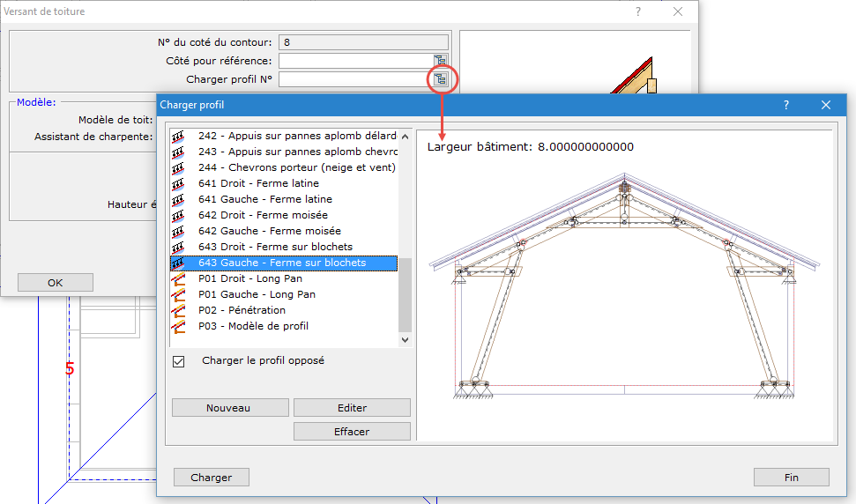Click the browse icon beside Charger profil N°
Viewport: 856px width, 504px height.
pos(440,79)
